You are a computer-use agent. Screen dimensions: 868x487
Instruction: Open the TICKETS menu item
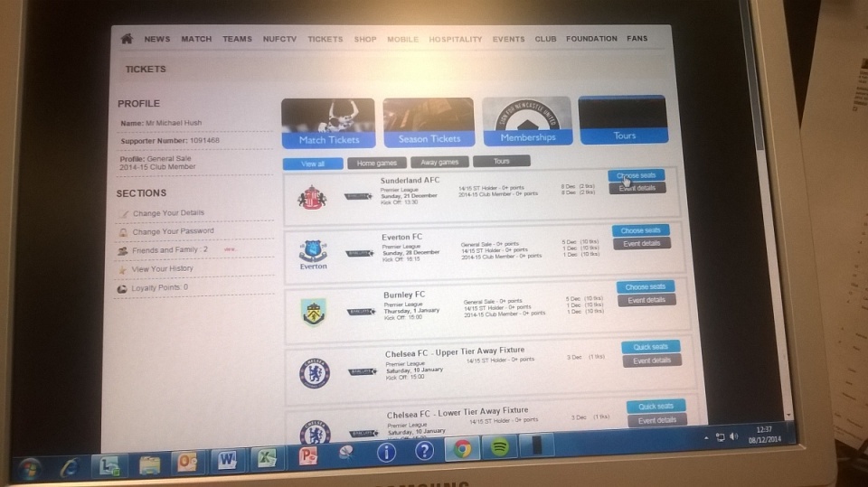tap(325, 39)
